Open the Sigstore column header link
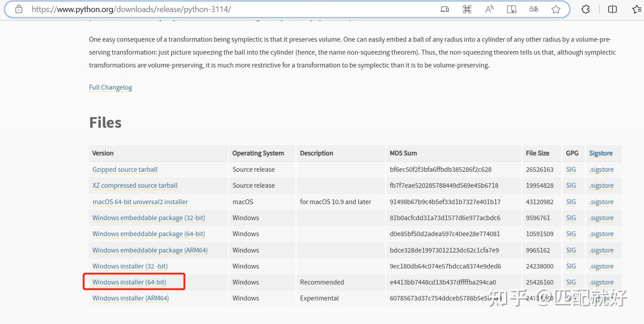The width and height of the screenshot is (644, 324). 601,153
